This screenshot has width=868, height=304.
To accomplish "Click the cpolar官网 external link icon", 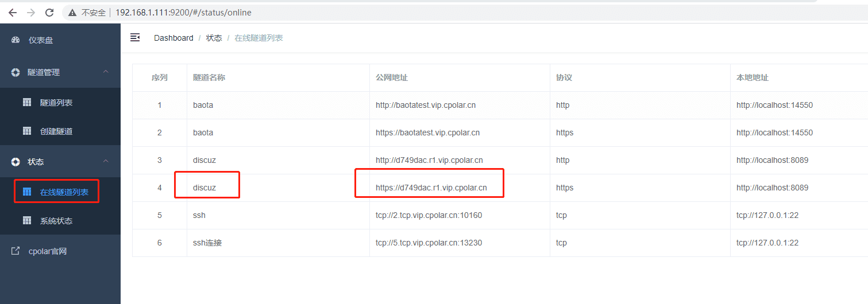I will coord(16,251).
